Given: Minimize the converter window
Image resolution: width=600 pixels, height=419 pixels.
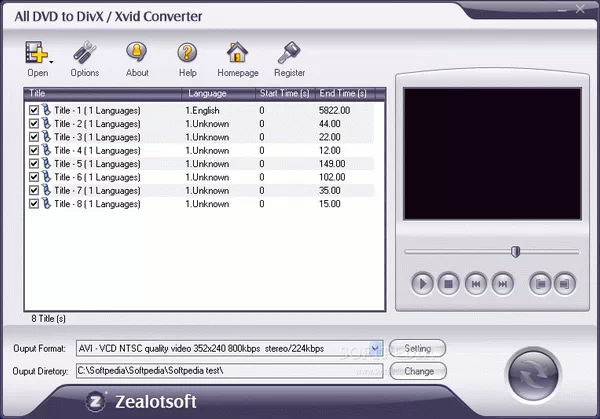Looking at the screenshot, I should (x=562, y=10).
